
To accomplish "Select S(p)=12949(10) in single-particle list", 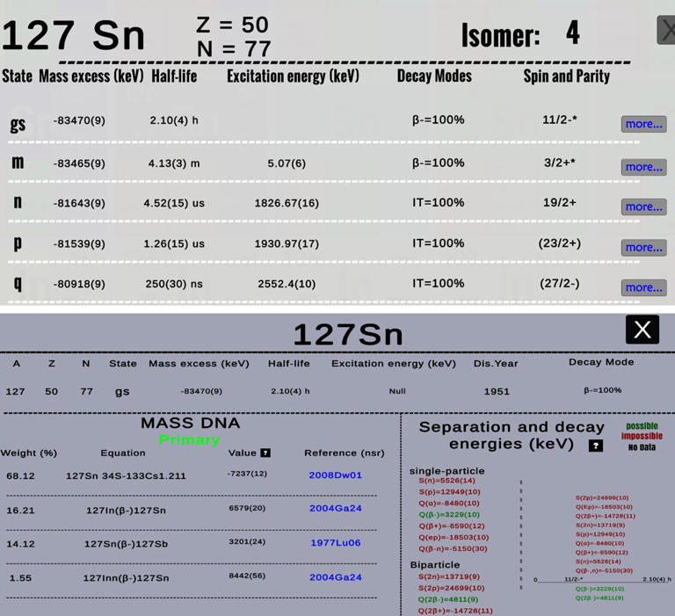I will [x=449, y=491].
